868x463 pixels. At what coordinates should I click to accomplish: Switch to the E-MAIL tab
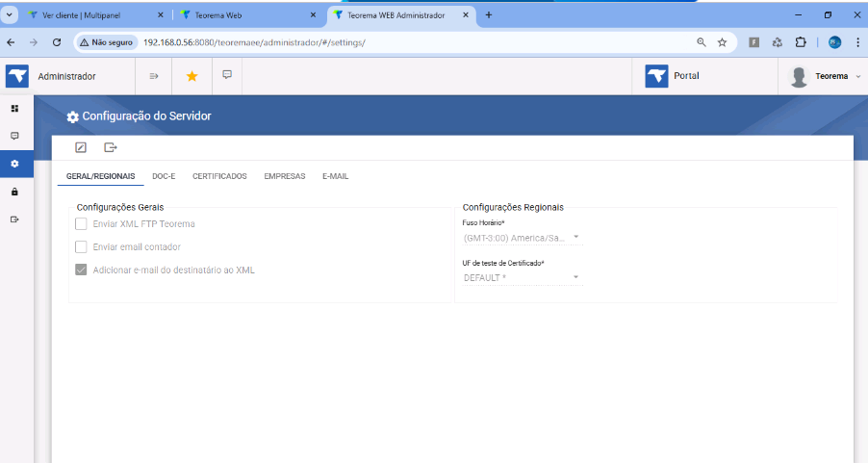(336, 176)
